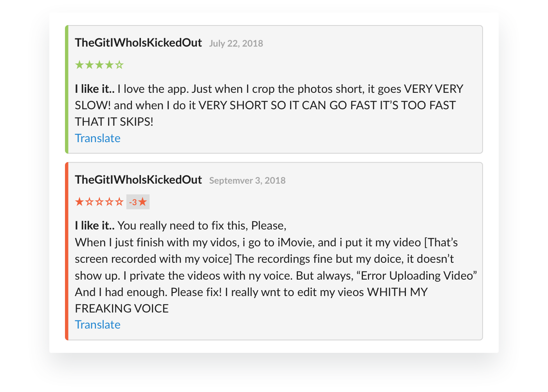
Task: Click the third green star in July review
Action: click(x=99, y=65)
